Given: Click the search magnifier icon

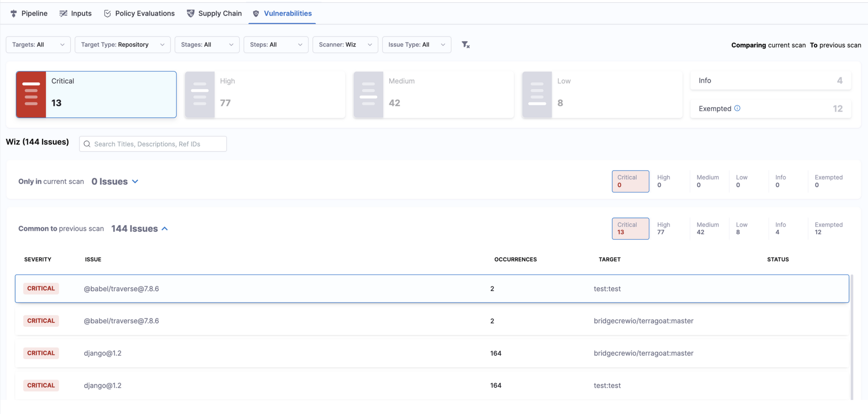Looking at the screenshot, I should 87,144.
